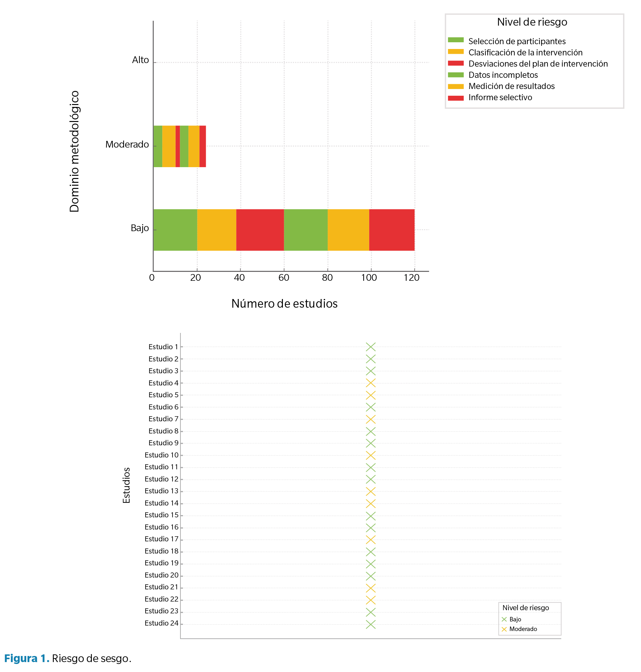Select the last red segment of the Bajo bar
The image size is (641, 672).
(392, 230)
